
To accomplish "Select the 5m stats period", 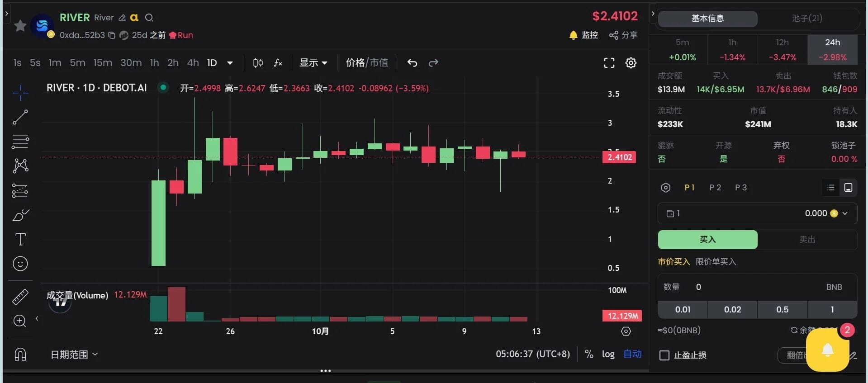I will [x=683, y=49].
